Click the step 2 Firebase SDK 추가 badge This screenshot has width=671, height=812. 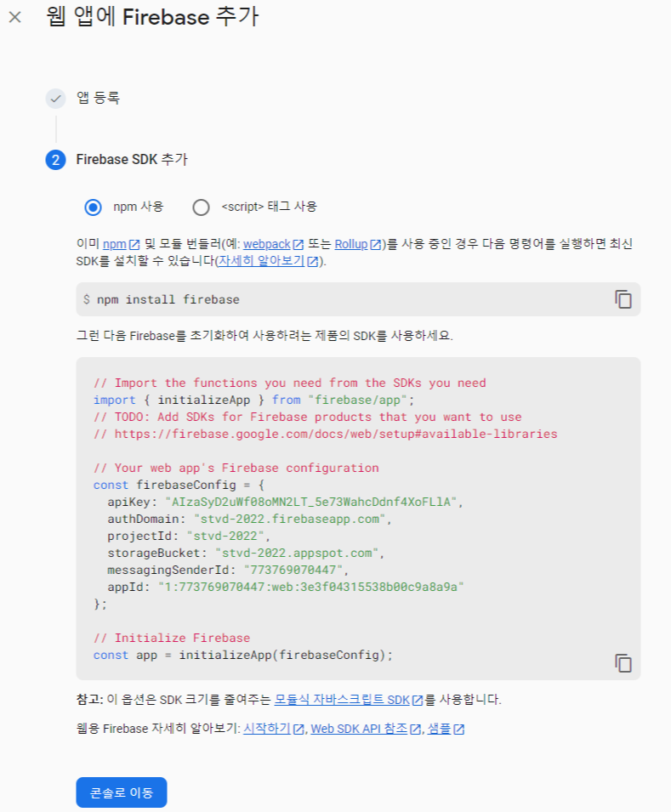tap(55, 160)
